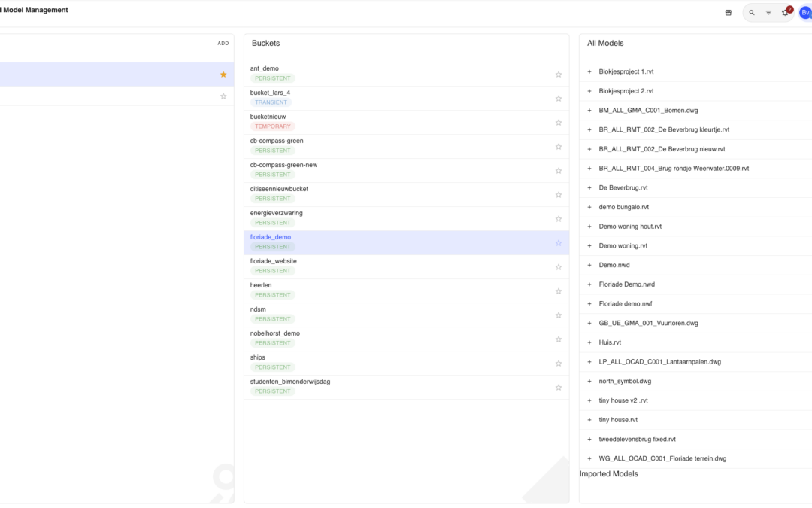Image resolution: width=812 pixels, height=508 pixels.
Task: Click the storage icon left of search
Action: tap(728, 13)
